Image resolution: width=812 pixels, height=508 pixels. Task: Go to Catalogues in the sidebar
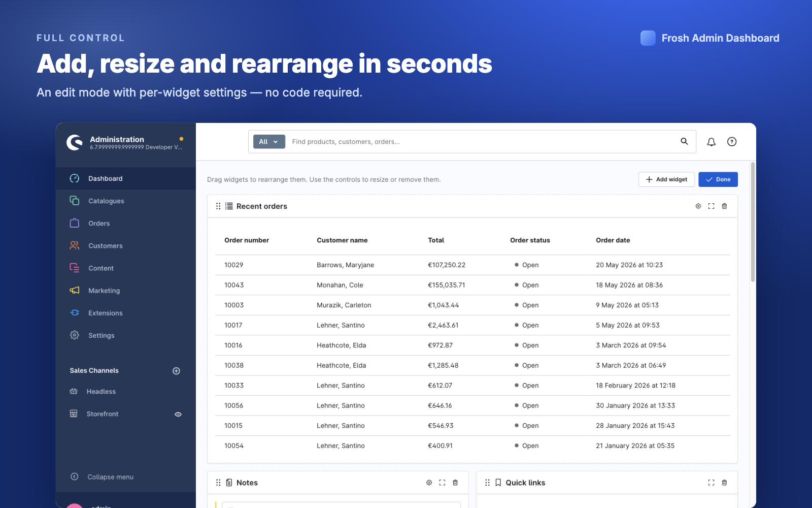tap(126, 201)
